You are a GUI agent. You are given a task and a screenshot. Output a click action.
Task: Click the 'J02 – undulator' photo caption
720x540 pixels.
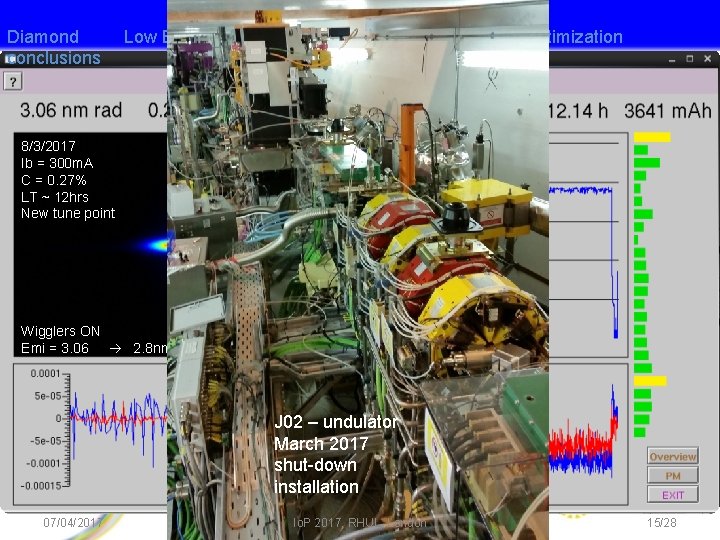(x=336, y=422)
